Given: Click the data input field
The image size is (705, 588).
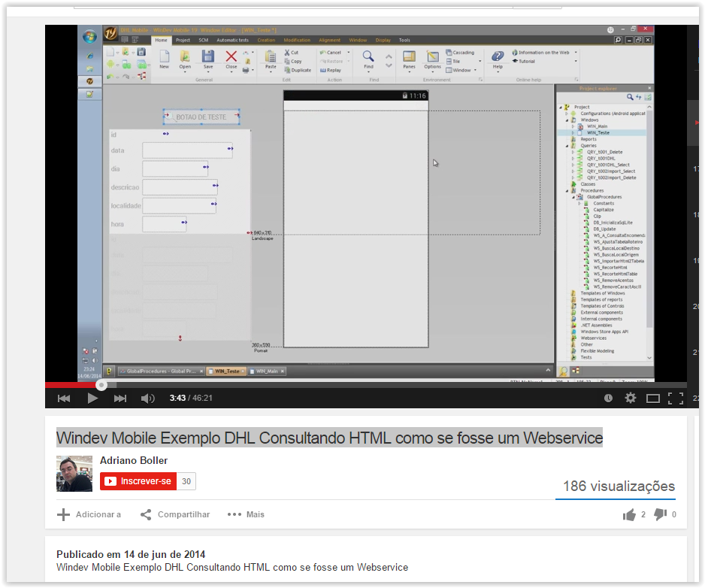Looking at the screenshot, I should tap(187, 150).
